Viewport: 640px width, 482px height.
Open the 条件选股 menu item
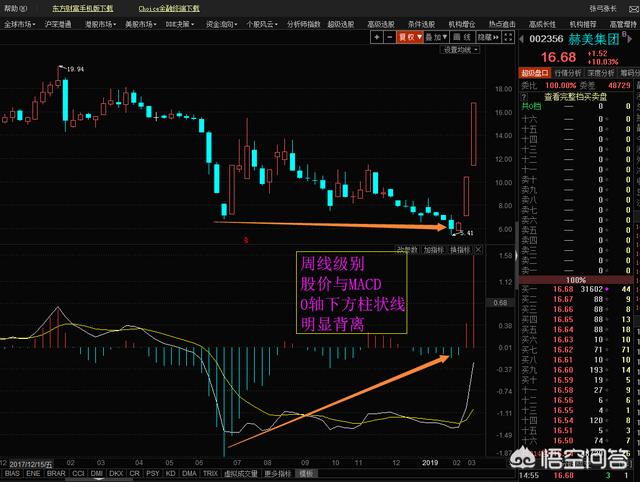point(422,24)
